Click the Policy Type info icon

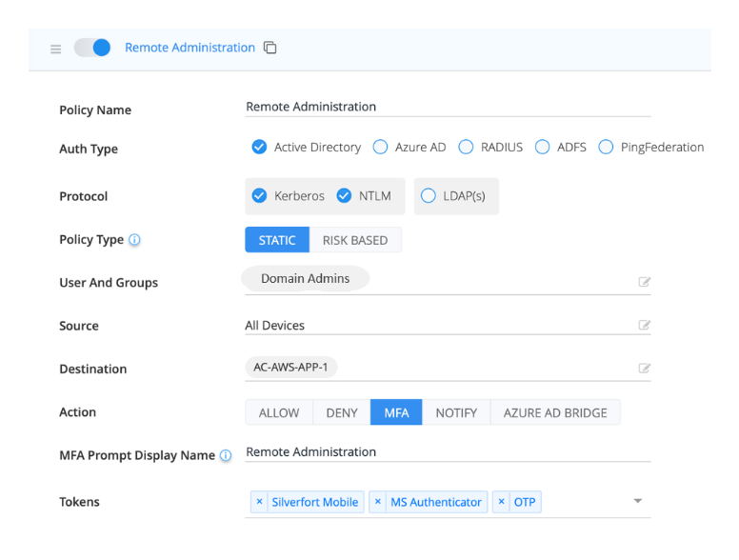[x=134, y=240]
